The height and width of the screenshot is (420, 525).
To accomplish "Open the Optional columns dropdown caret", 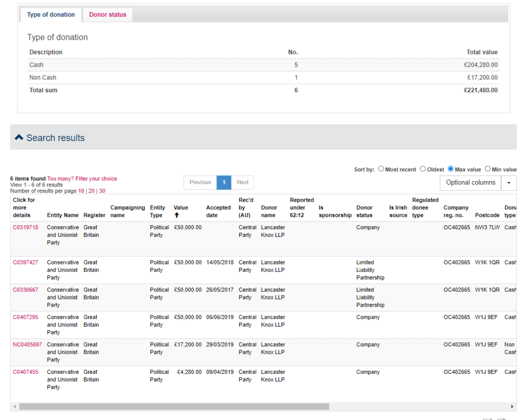I will pyautogui.click(x=509, y=183).
